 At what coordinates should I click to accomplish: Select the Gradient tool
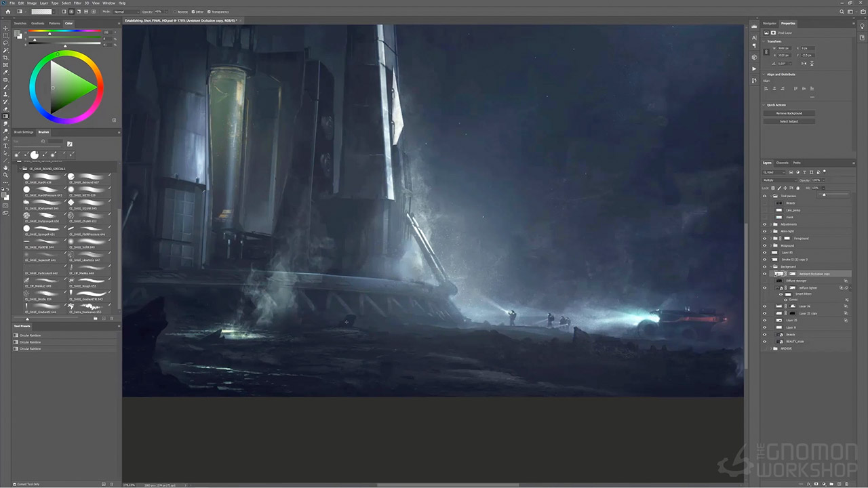(x=6, y=116)
